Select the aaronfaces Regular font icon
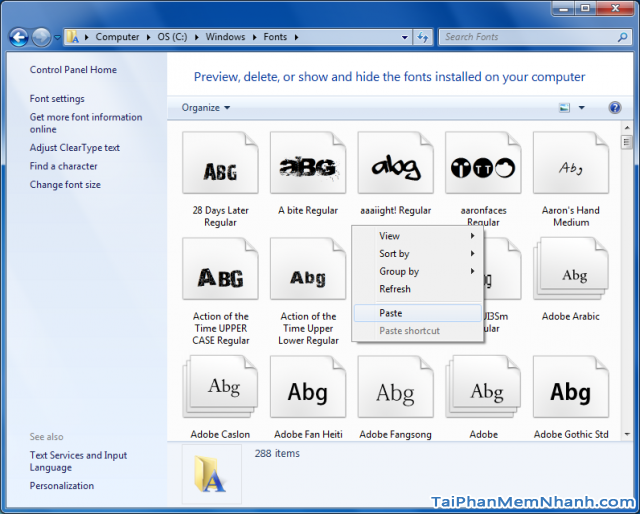This screenshot has width=640, height=514. 483,162
